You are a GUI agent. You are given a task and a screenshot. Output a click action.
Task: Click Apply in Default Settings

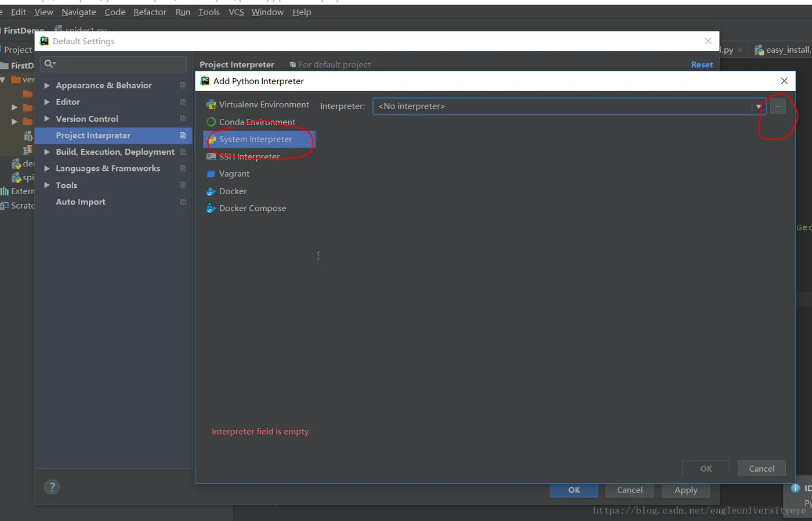coord(686,490)
